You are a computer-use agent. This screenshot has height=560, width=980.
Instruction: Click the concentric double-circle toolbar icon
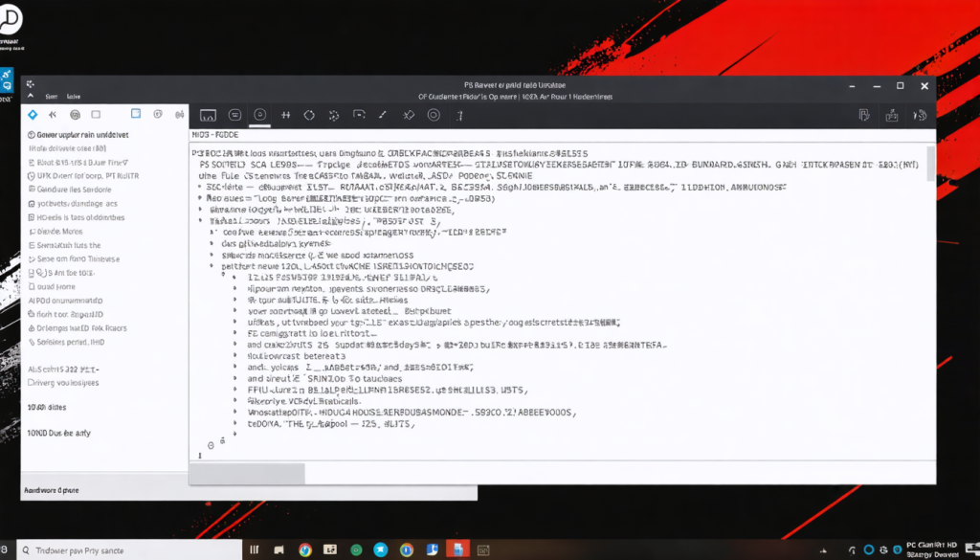[x=434, y=115]
